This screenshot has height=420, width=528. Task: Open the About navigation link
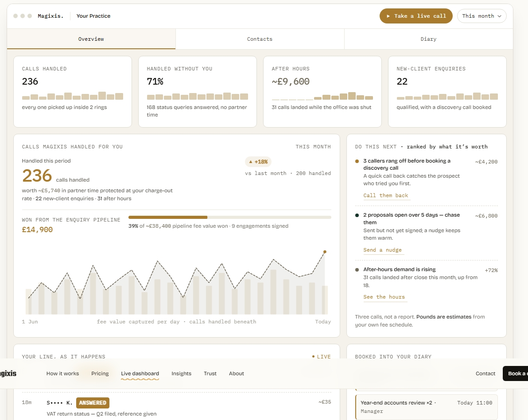point(237,373)
